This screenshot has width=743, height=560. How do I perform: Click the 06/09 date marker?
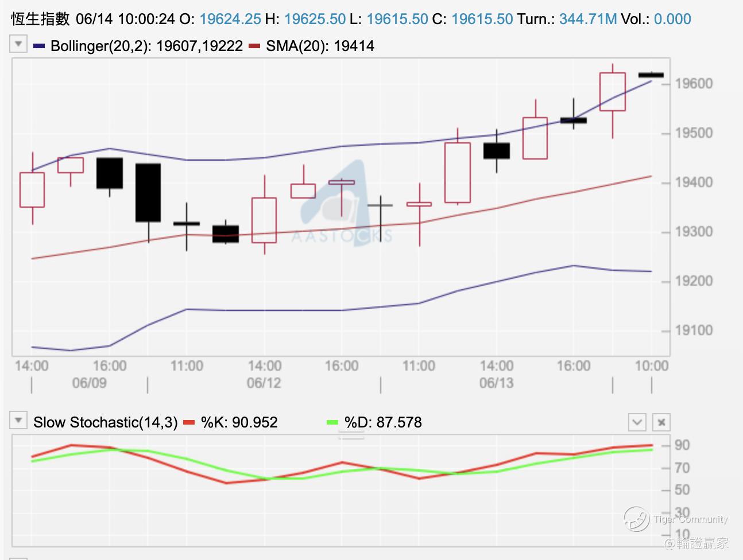(x=89, y=383)
